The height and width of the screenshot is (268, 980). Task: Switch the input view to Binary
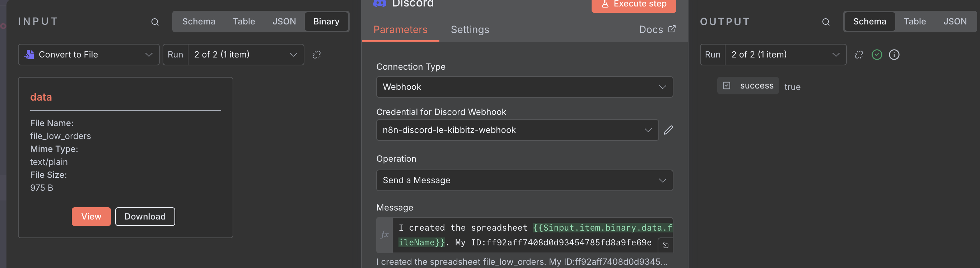(x=326, y=22)
